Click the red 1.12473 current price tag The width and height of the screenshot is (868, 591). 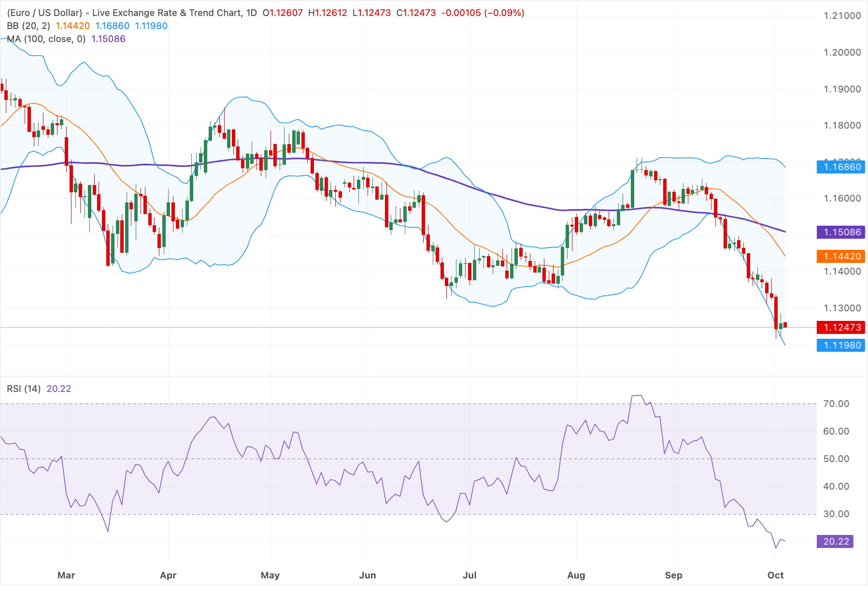point(841,328)
